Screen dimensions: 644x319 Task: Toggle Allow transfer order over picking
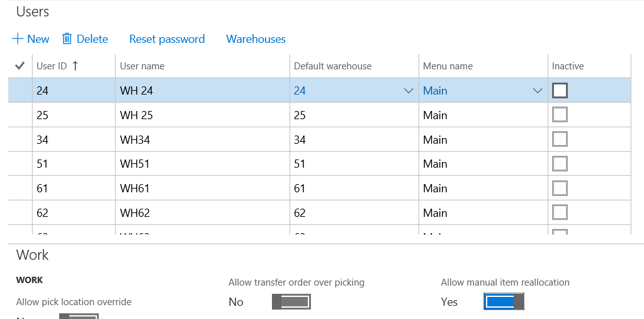pos(291,302)
